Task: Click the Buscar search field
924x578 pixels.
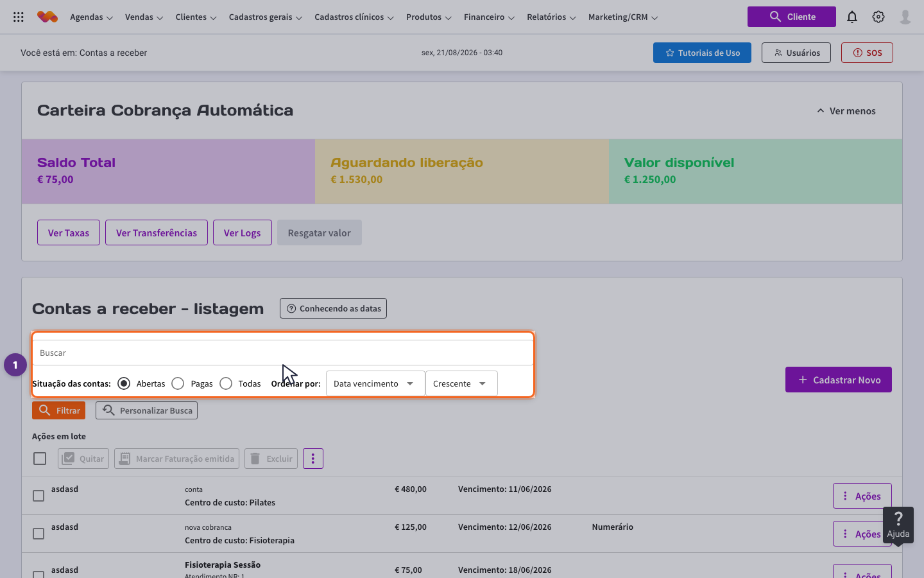Action: tap(283, 353)
